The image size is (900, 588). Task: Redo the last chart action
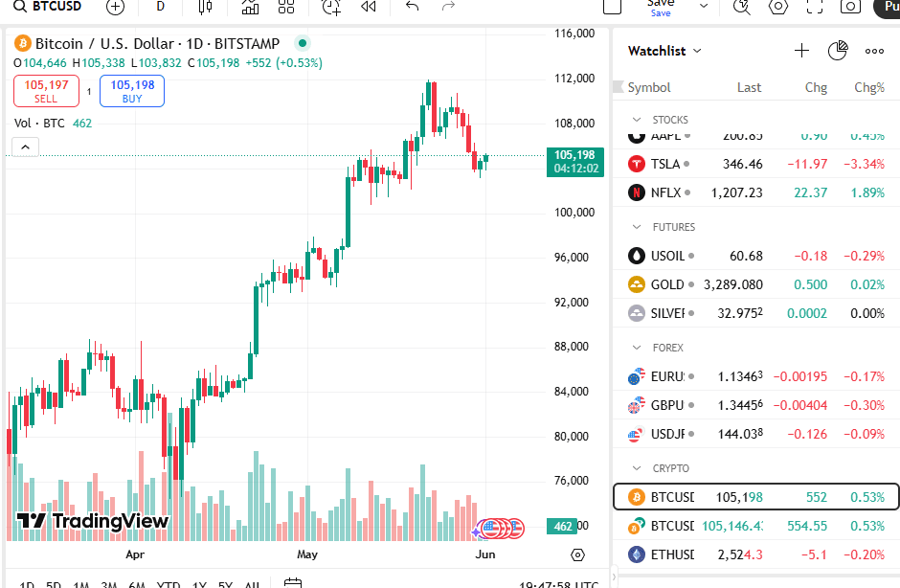point(446,8)
